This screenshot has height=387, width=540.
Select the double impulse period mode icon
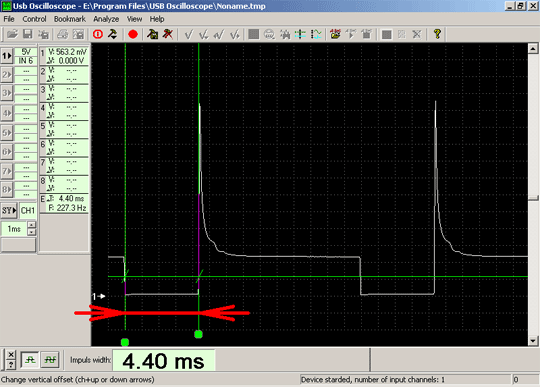coord(50,360)
